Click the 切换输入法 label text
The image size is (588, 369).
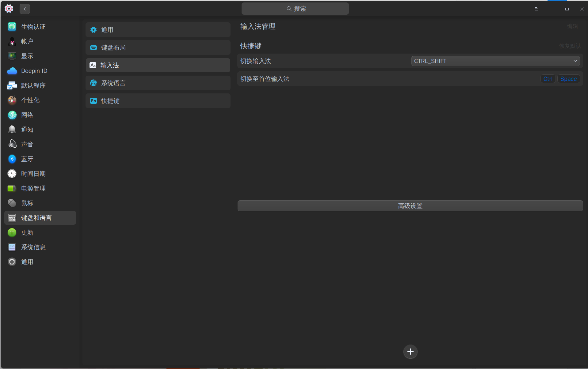[256, 61]
